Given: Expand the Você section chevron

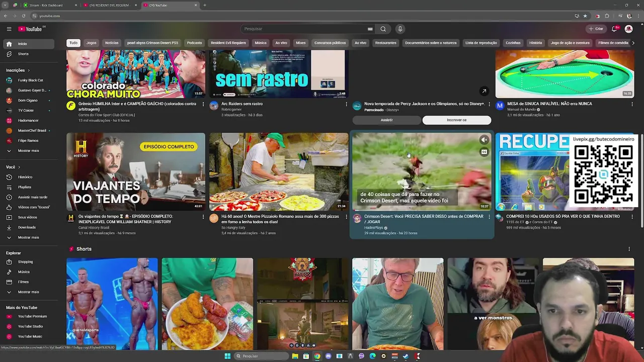Looking at the screenshot, I should (19, 167).
